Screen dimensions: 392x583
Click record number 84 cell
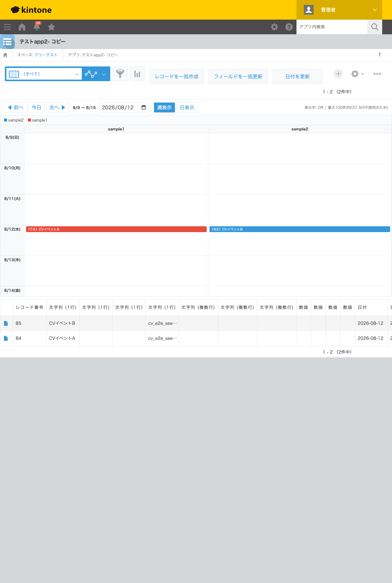30,338
